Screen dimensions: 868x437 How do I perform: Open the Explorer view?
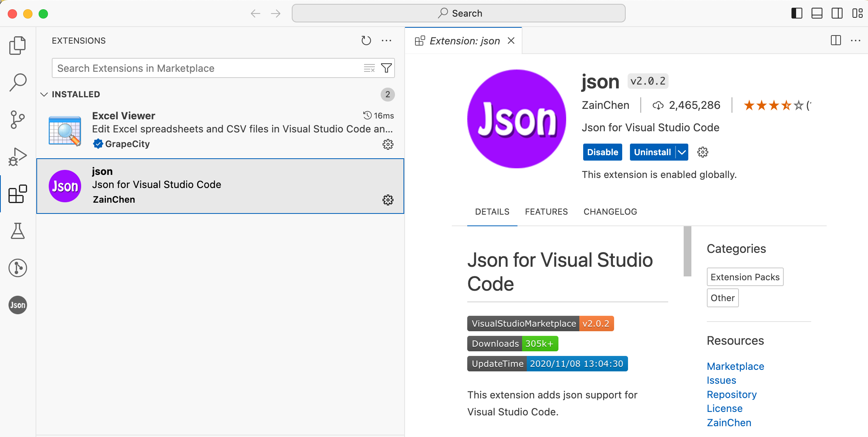click(17, 45)
